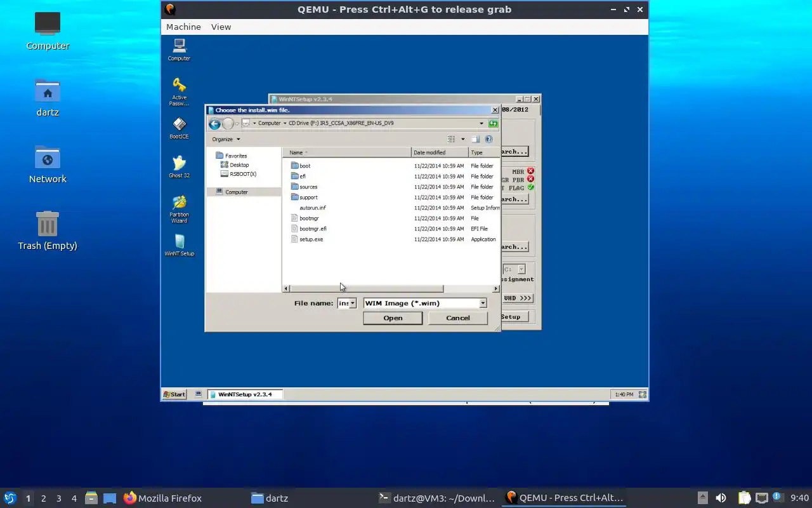Open the dartz home folder desktop icon
The image size is (812, 508).
click(x=48, y=98)
